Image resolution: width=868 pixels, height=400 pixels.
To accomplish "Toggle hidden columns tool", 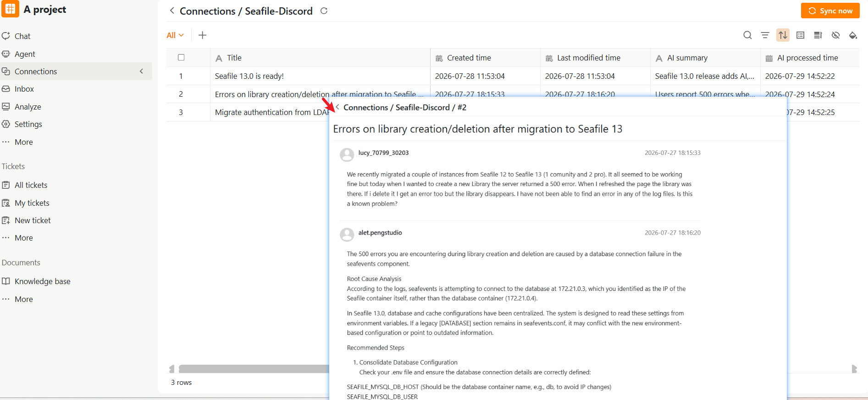I will (835, 35).
